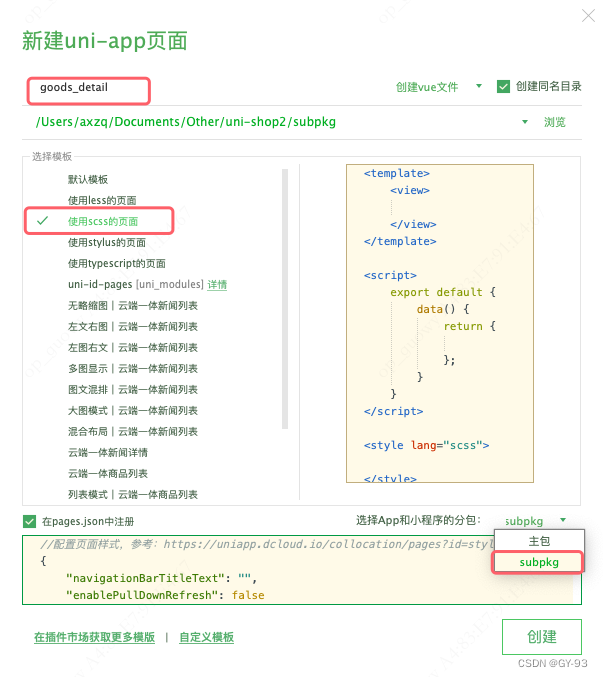Open the 详情 link beside uni-id-pages

coord(217,285)
